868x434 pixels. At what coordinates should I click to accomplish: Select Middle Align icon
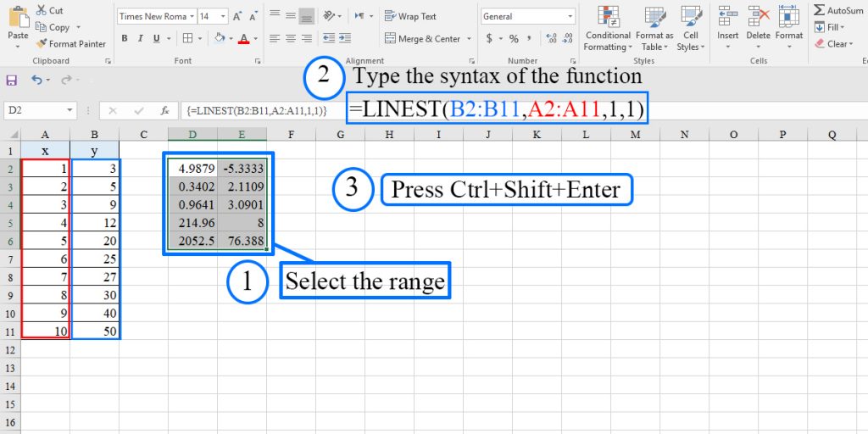[291, 15]
